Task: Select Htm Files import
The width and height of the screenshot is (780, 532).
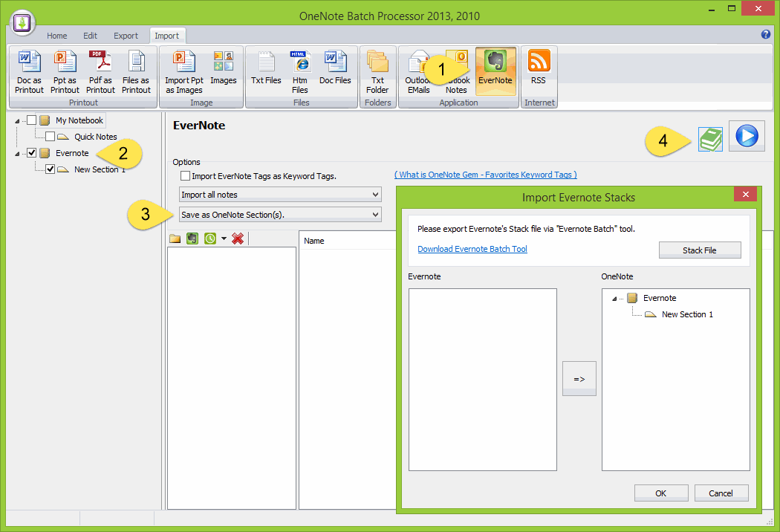Action: click(300, 71)
